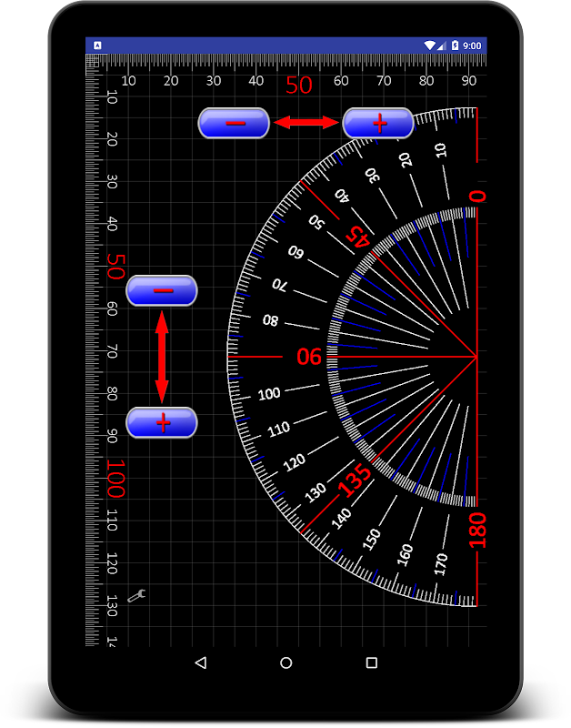Tap the 60 label on the top ruler
This screenshot has height=728, width=571.
point(341,81)
